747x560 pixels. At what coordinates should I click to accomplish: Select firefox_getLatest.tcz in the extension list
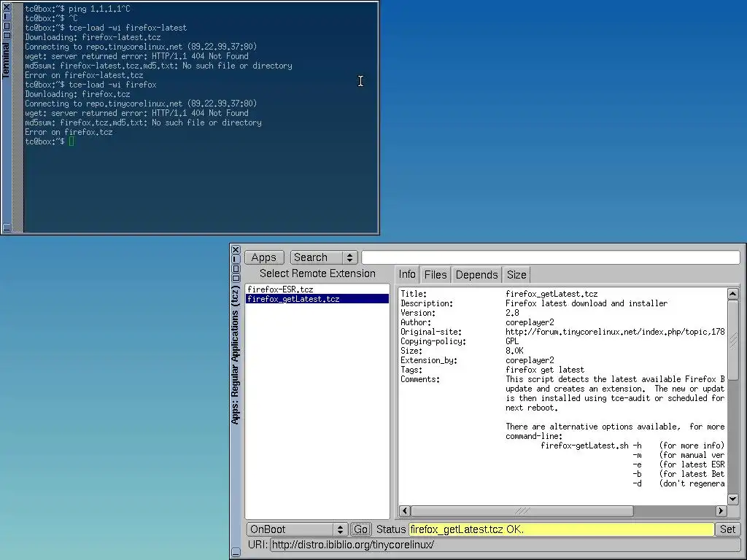click(317, 299)
